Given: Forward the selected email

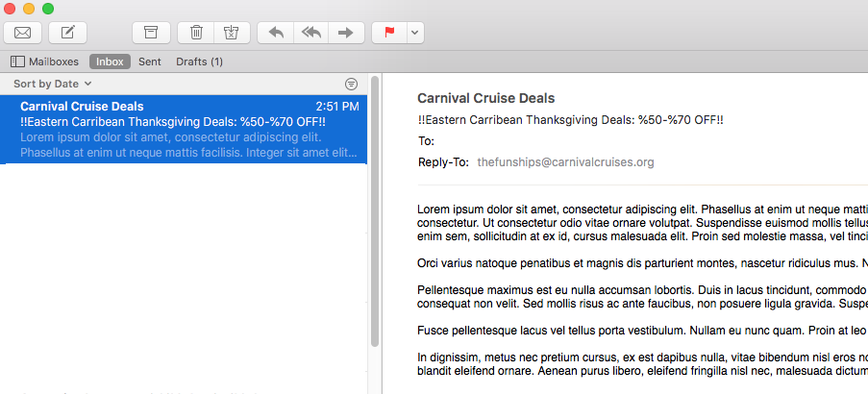Looking at the screenshot, I should 344,33.
